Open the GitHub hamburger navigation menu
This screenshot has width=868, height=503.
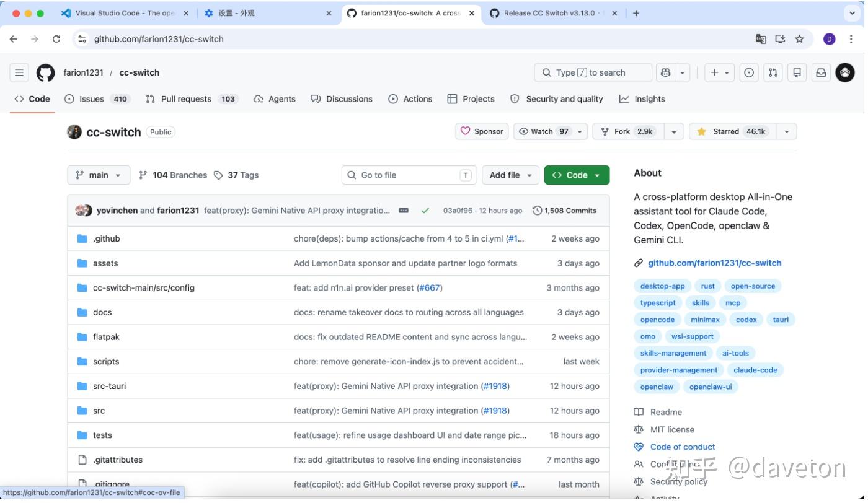click(19, 72)
